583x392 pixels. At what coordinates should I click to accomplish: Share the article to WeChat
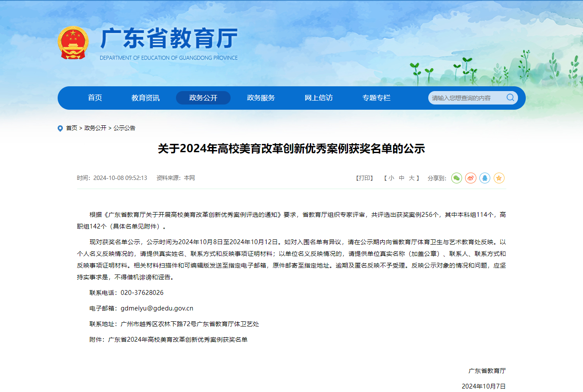click(x=456, y=178)
